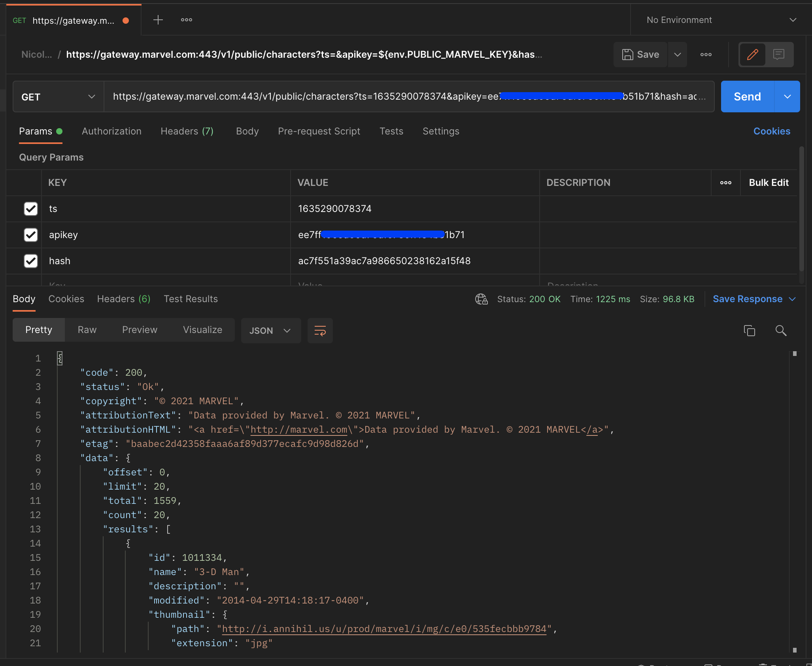Open the JSON format dropdown
Screen dimensions: 812x666
click(271, 331)
